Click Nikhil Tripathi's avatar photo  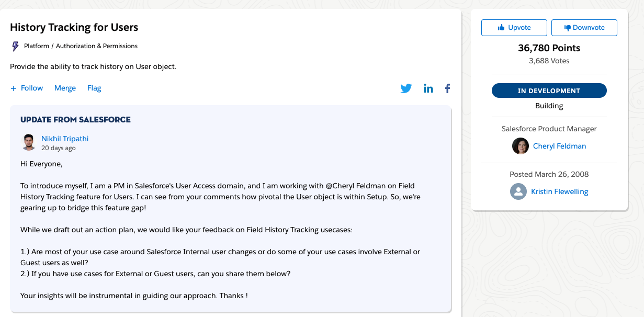(x=29, y=142)
